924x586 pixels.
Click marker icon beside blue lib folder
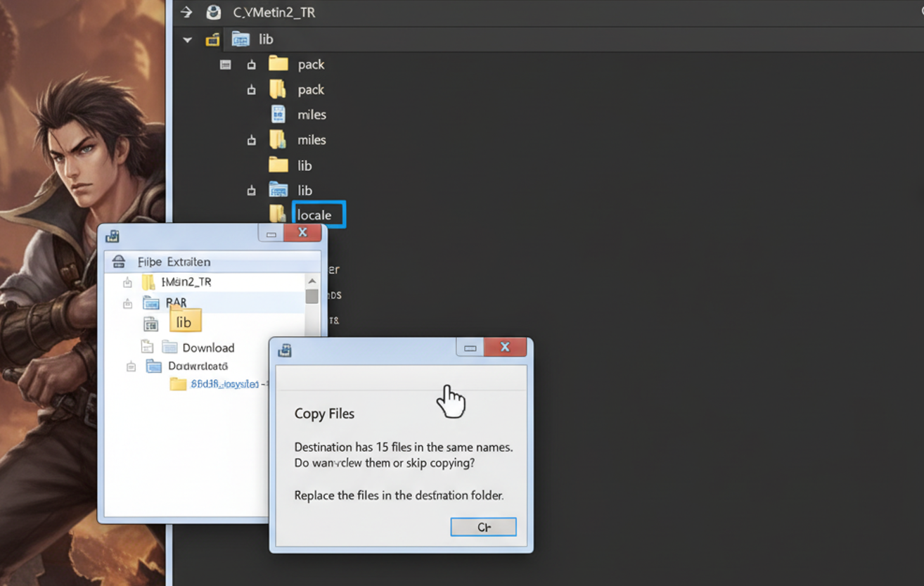[x=251, y=191]
